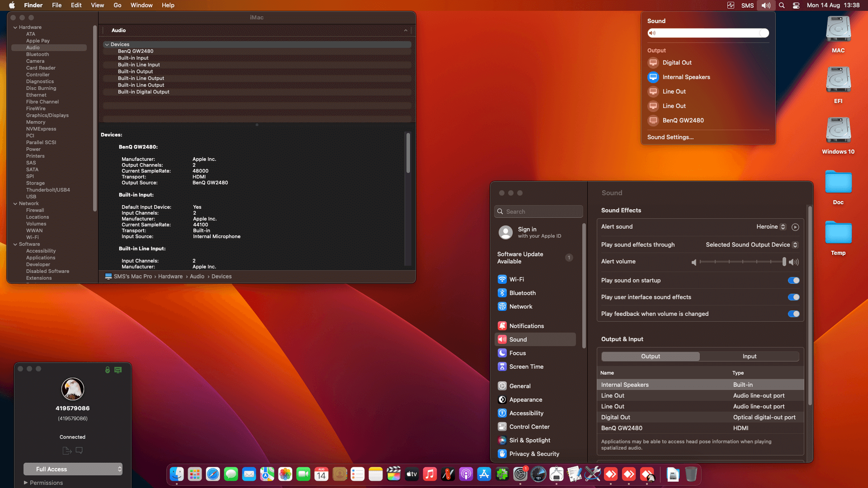The image size is (868, 488).
Task: Open Control Center icon in menu bar
Action: coord(796,5)
